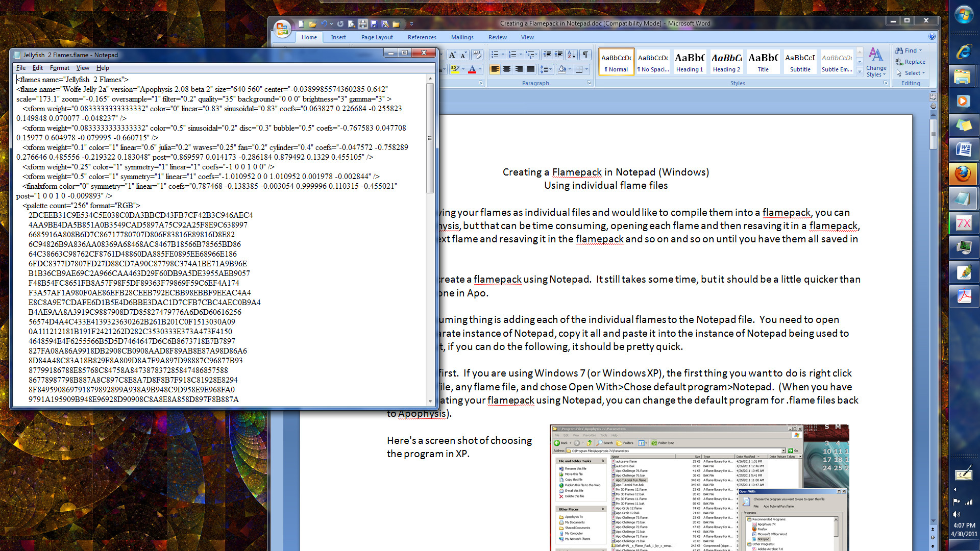Click the Redo icon in Quick Access toolbar

point(340,24)
